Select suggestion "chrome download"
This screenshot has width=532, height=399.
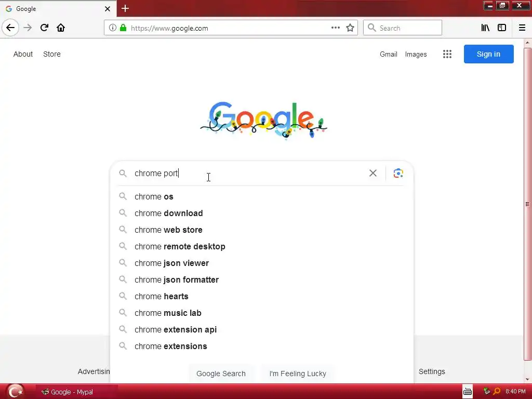(262, 213)
